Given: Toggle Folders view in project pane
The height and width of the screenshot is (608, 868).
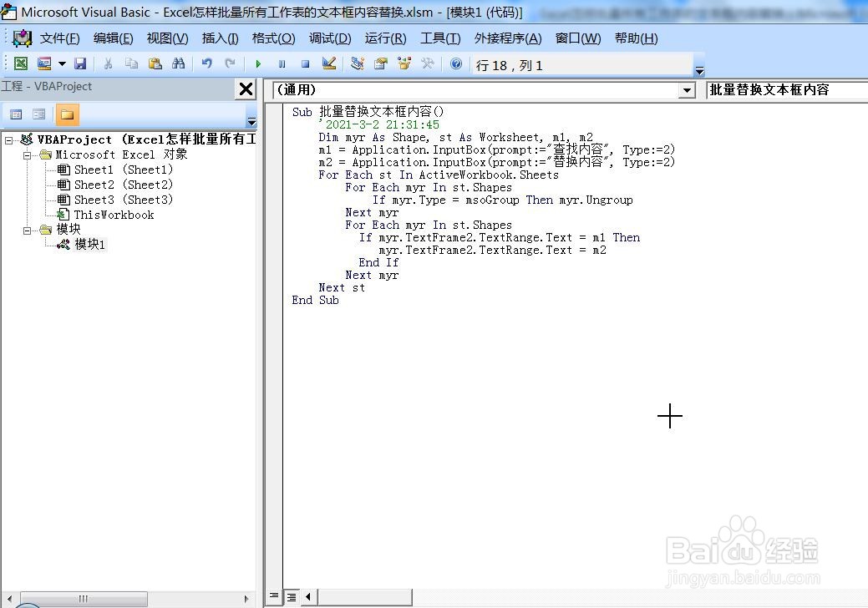Looking at the screenshot, I should (67, 114).
